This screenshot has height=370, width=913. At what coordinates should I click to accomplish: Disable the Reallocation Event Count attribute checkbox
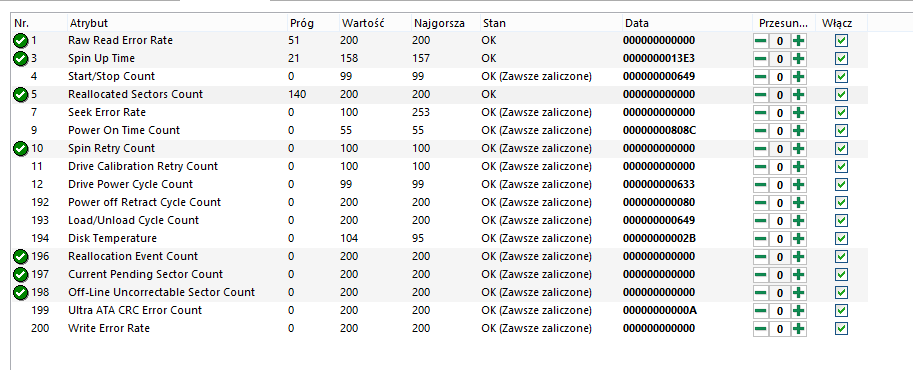click(841, 256)
